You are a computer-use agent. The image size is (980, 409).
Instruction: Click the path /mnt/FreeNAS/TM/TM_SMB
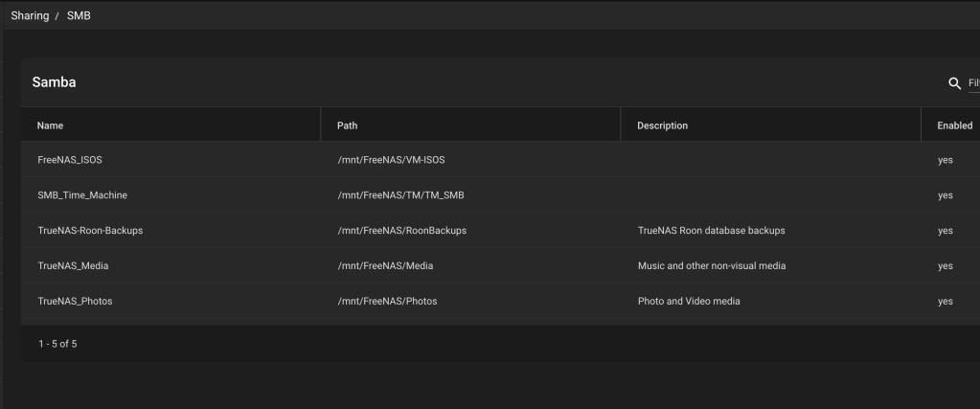[400, 195]
